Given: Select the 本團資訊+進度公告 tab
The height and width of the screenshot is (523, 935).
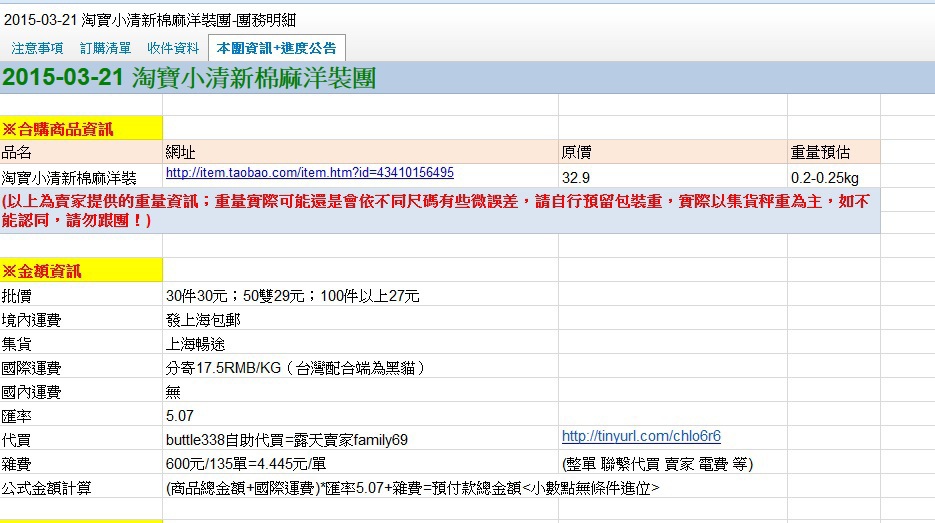Looking at the screenshot, I should (x=277, y=48).
